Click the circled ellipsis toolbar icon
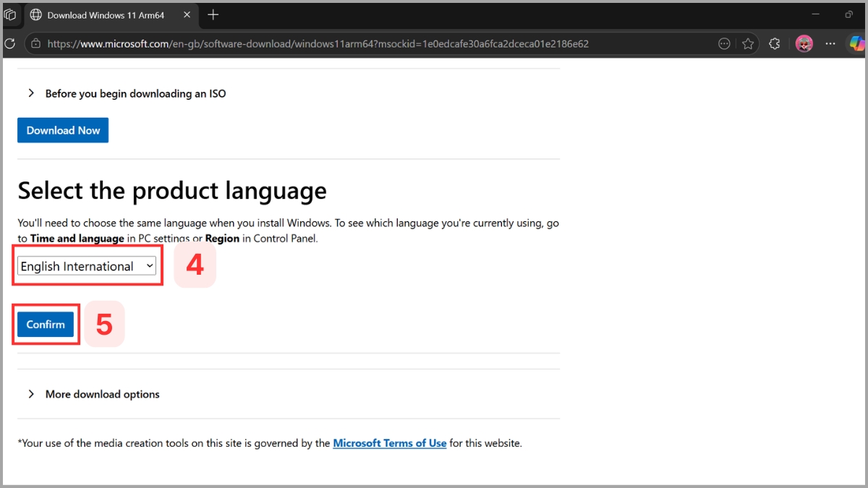This screenshot has height=488, width=868. (724, 43)
